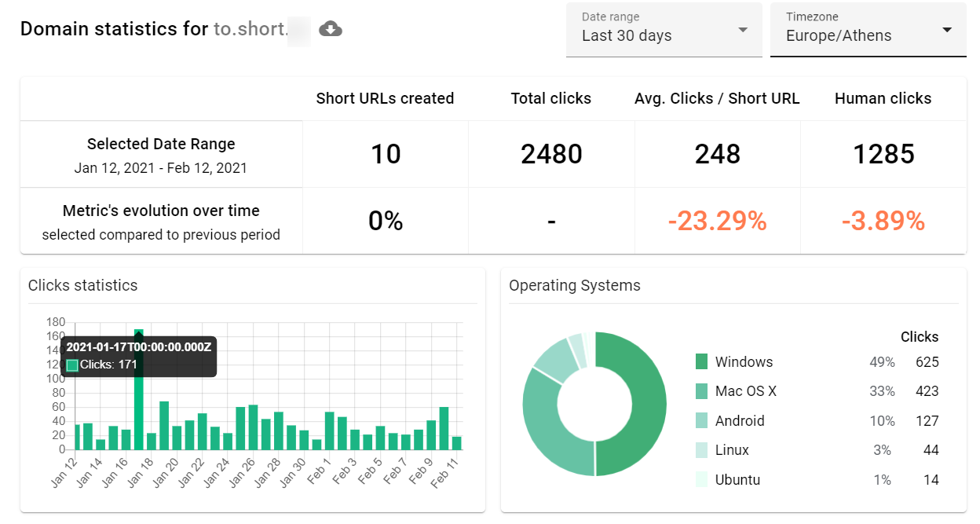Click the Total clicks value 2480
980x524 pixels.
pyautogui.click(x=550, y=154)
